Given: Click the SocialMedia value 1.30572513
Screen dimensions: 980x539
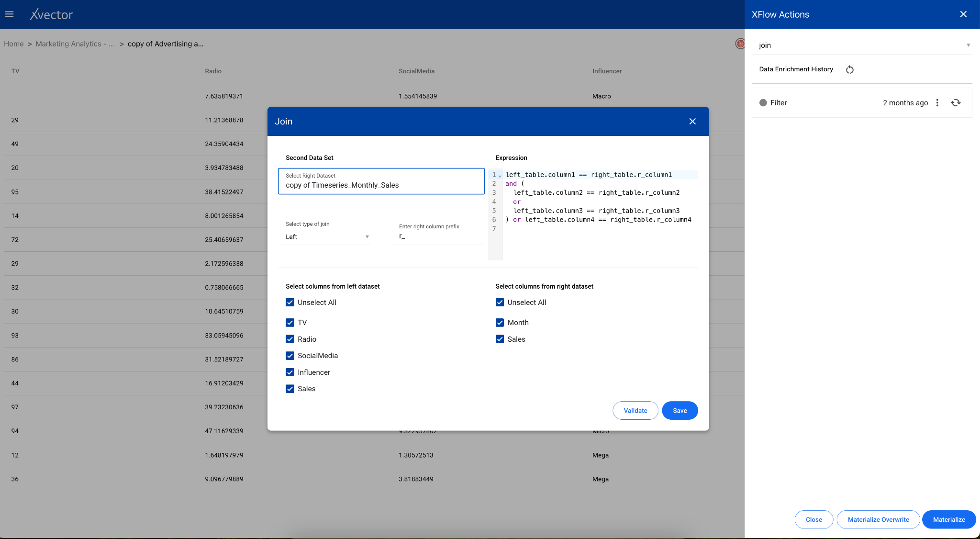Looking at the screenshot, I should (416, 455).
